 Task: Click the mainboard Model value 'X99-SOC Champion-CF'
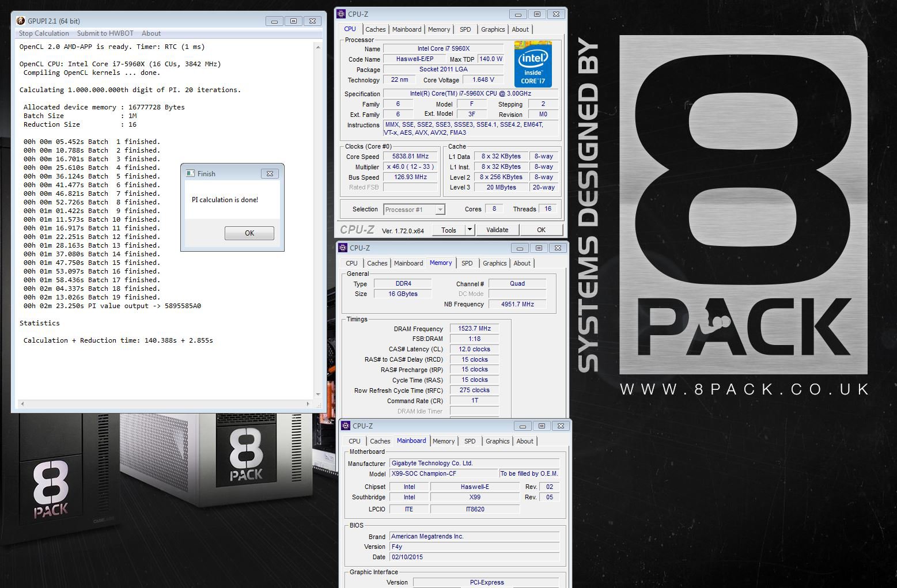(x=444, y=473)
